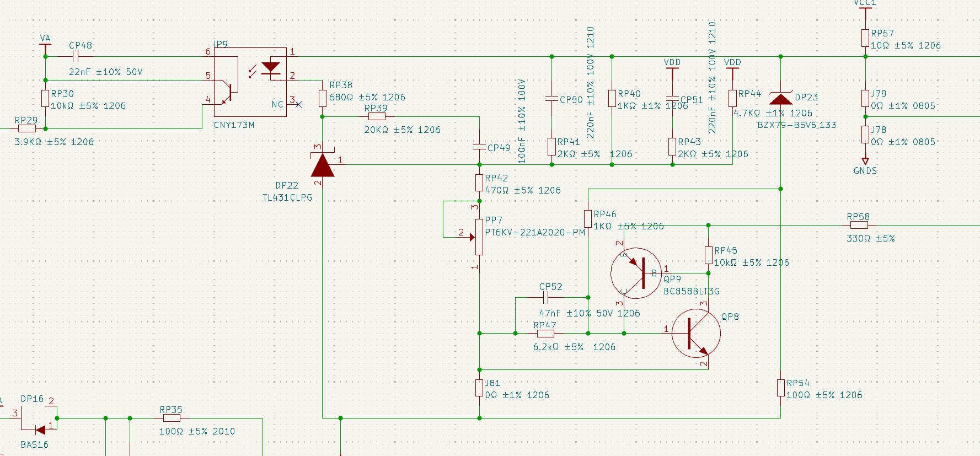Click the QP9 PNP transistor symbol
Viewport: 980px width, 456px height.
(636, 273)
